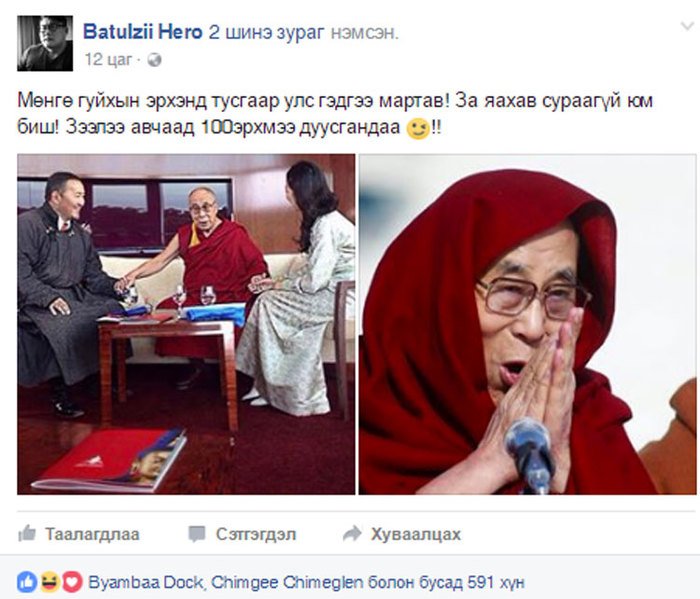Click the Сэтгэгдэл comment button
Viewport: 700px width, 599px height.
[x=242, y=534]
